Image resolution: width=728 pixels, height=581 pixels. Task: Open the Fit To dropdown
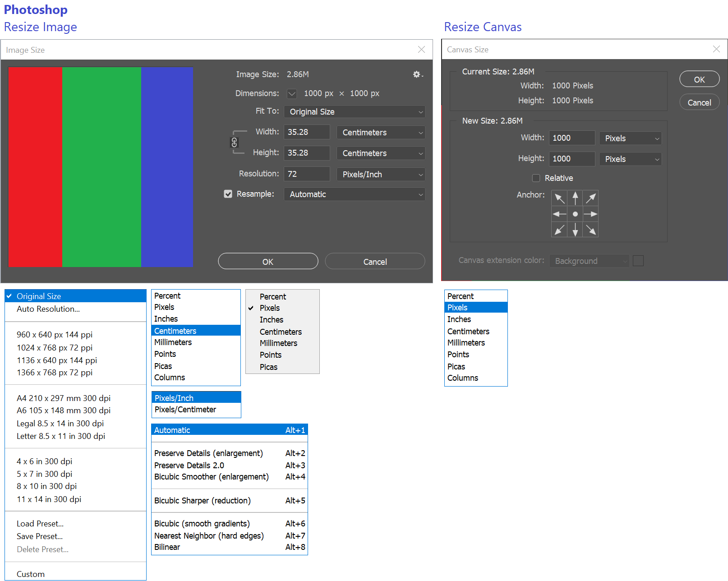[355, 112]
